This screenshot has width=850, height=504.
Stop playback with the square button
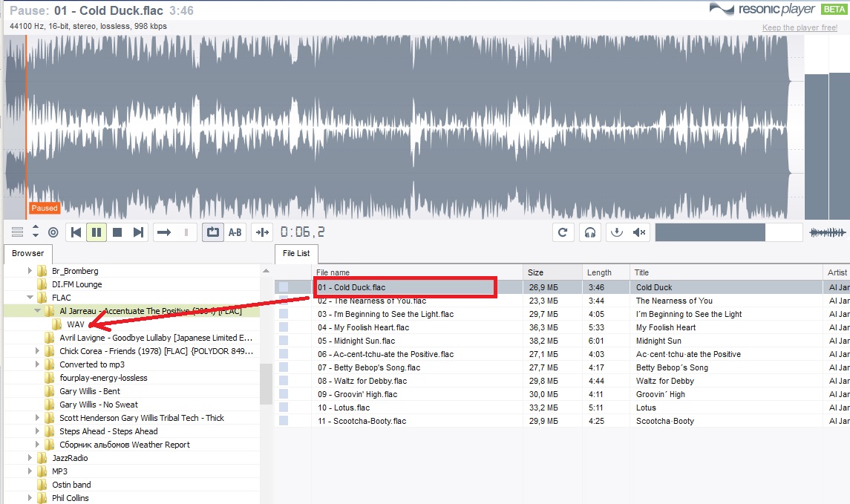[x=117, y=232]
